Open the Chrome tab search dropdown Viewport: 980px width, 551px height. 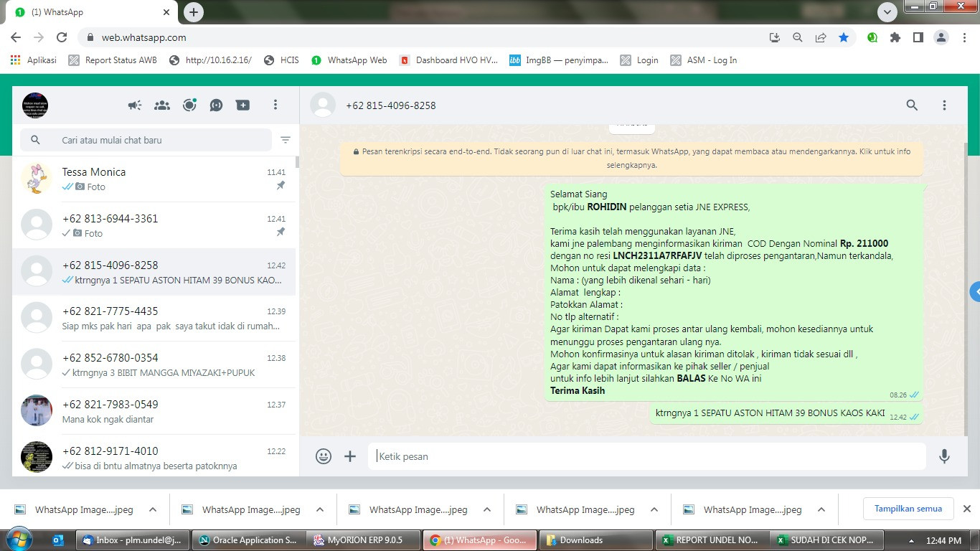click(x=888, y=12)
